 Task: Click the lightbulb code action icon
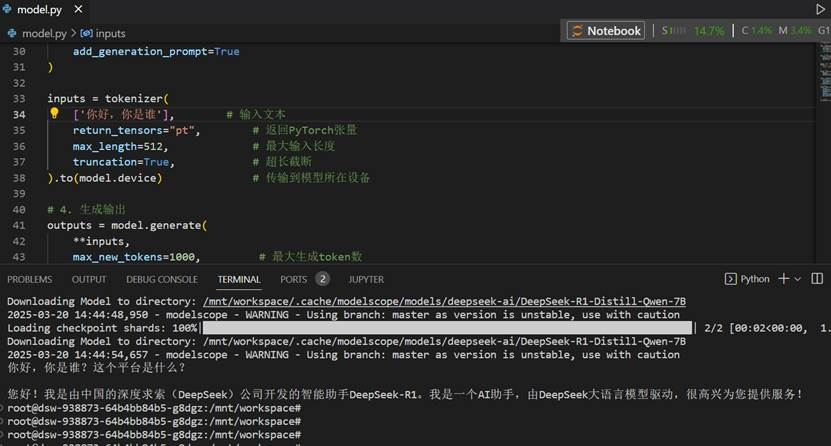[x=54, y=113]
